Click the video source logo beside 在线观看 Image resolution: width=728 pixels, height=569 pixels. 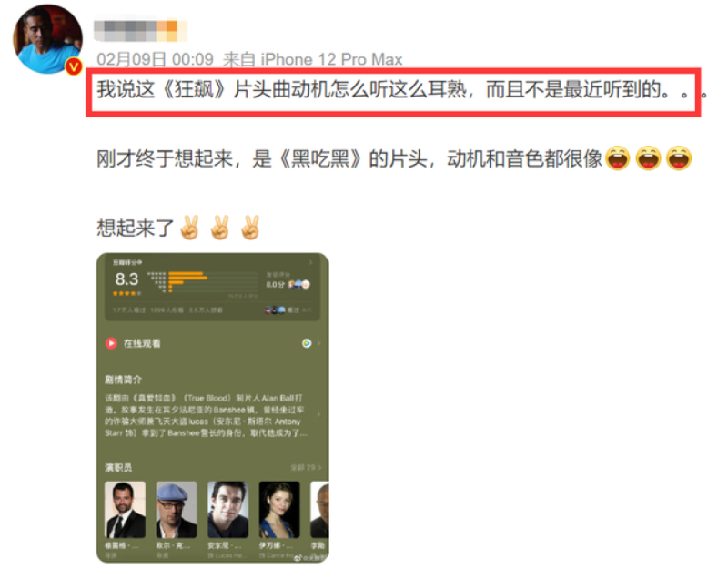click(x=307, y=343)
